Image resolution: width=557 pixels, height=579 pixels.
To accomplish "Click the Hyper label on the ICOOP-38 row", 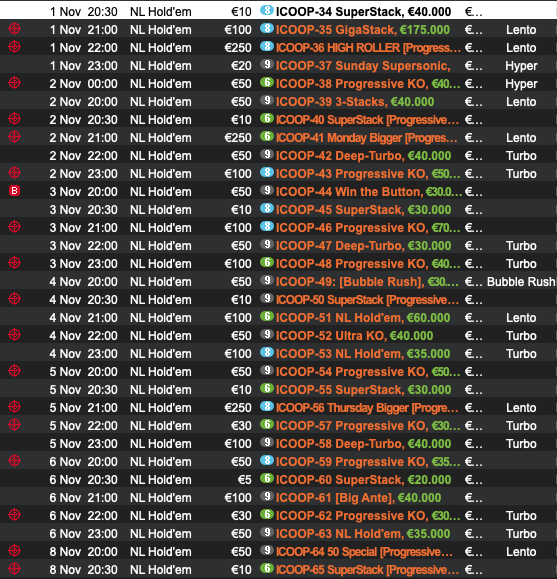I will (x=521, y=84).
